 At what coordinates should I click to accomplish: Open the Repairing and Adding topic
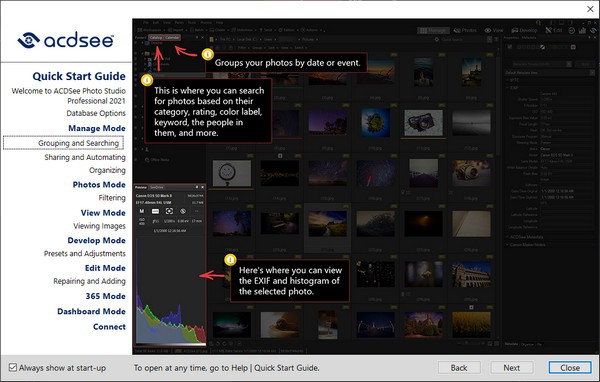pyautogui.click(x=90, y=281)
